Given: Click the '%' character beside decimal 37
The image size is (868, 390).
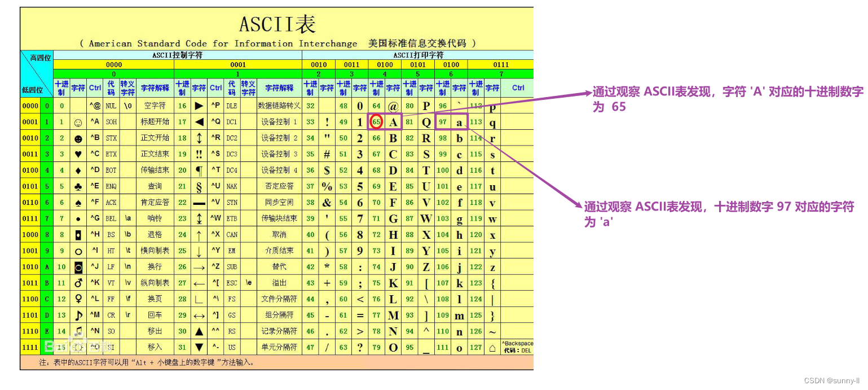Looking at the screenshot, I should [x=327, y=186].
